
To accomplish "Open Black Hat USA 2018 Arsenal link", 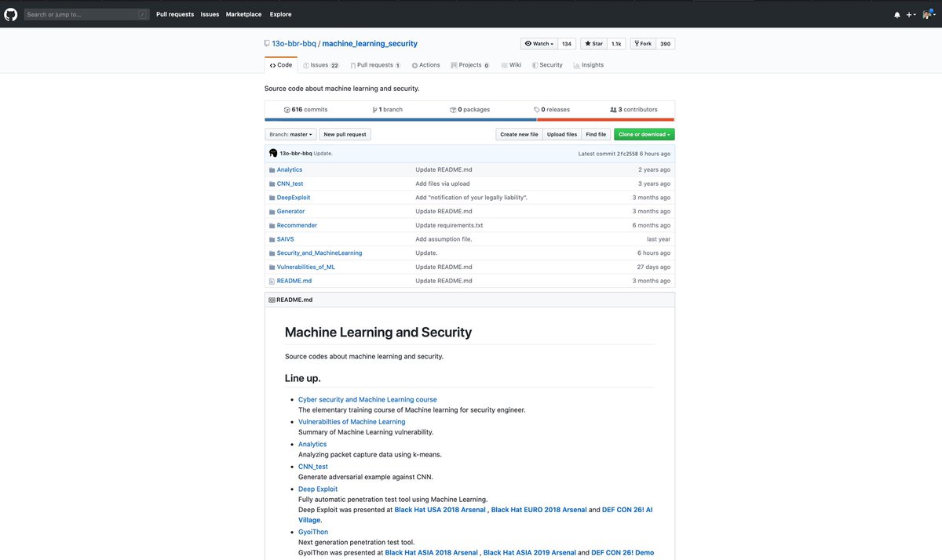I will pos(440,510).
